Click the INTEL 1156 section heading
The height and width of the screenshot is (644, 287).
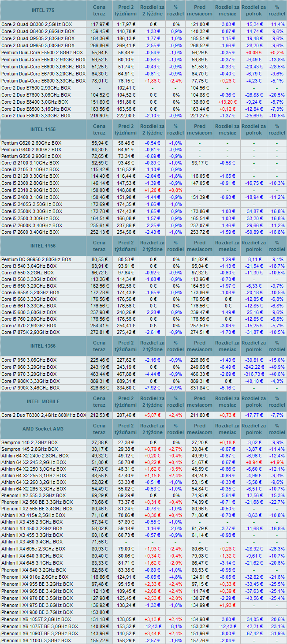[x=43, y=246]
